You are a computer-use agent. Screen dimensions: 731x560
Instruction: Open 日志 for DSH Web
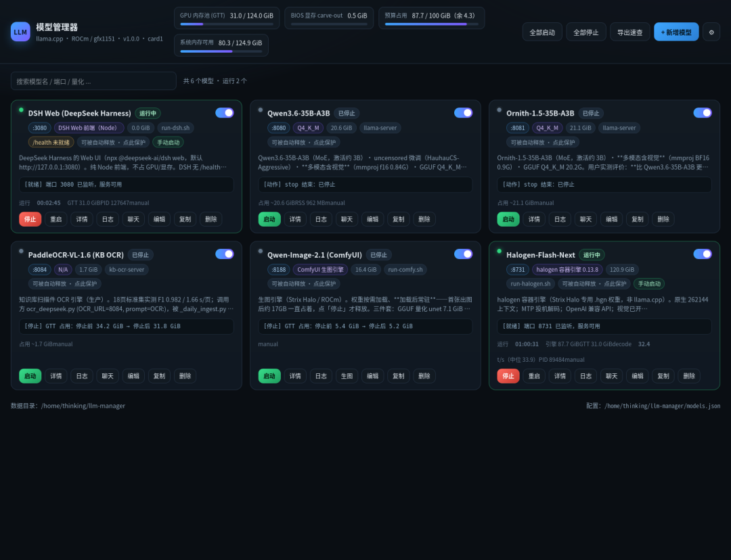[108, 219]
